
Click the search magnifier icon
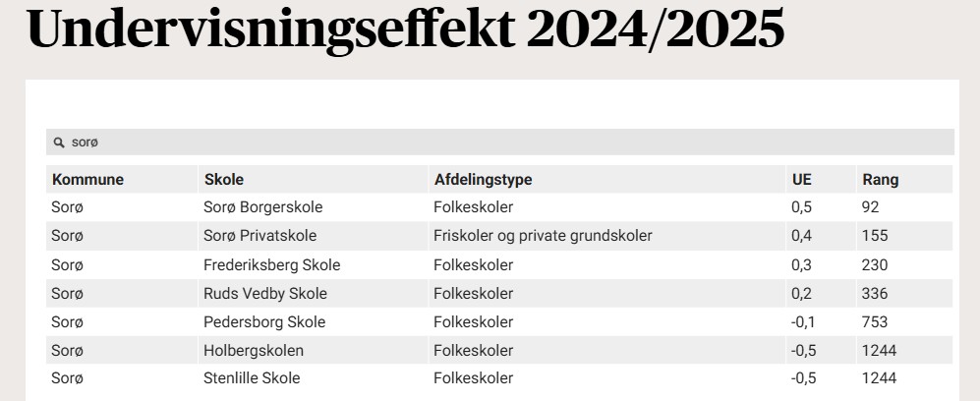pyautogui.click(x=59, y=143)
